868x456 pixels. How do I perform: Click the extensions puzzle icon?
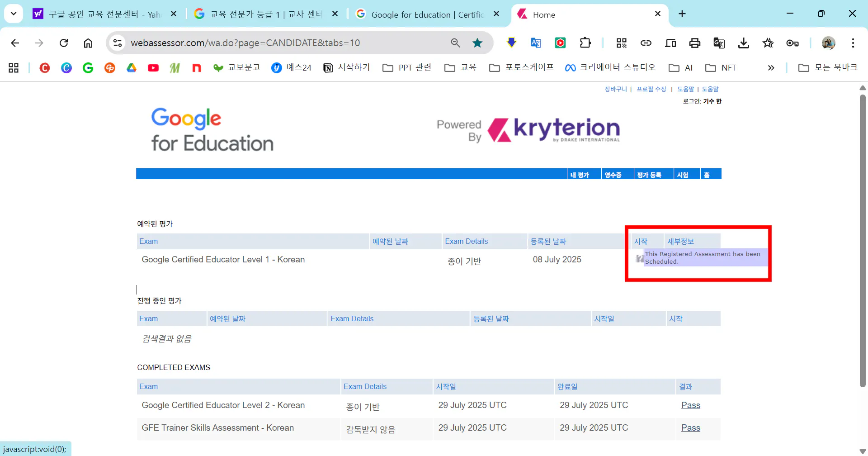[585, 43]
